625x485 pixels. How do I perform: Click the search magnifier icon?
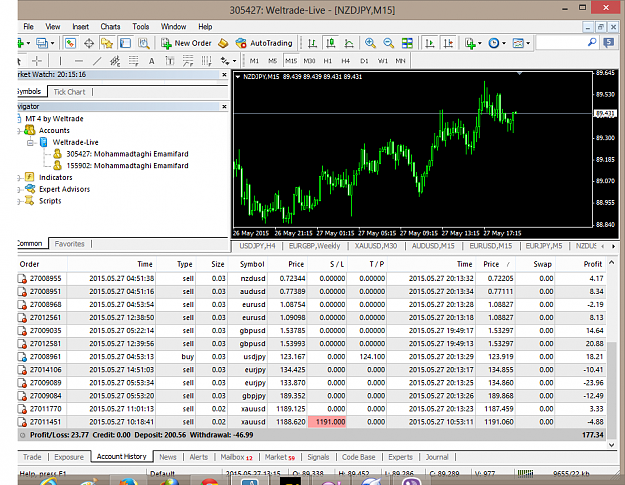click(592, 42)
